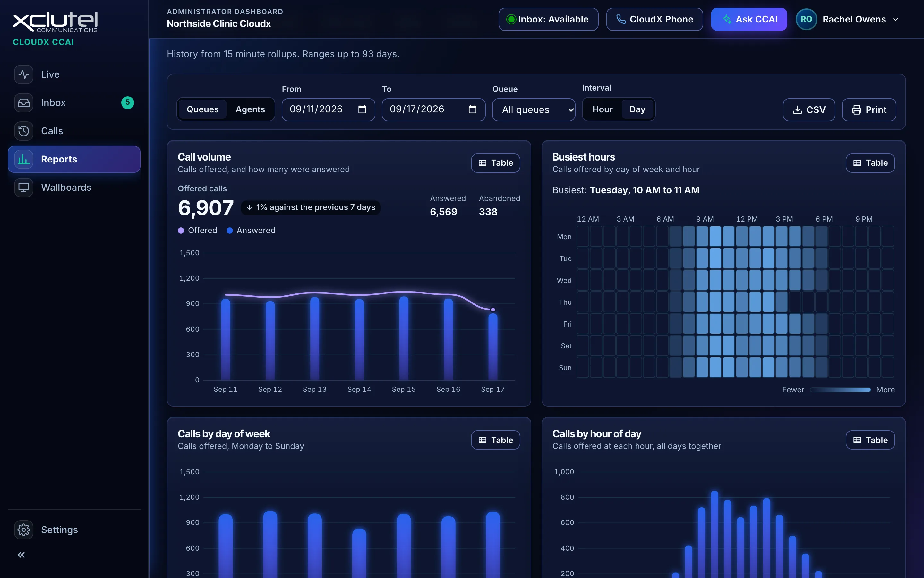Show the Call volume chart as Table
Screen dimensions: 924x578
[x=495, y=163]
